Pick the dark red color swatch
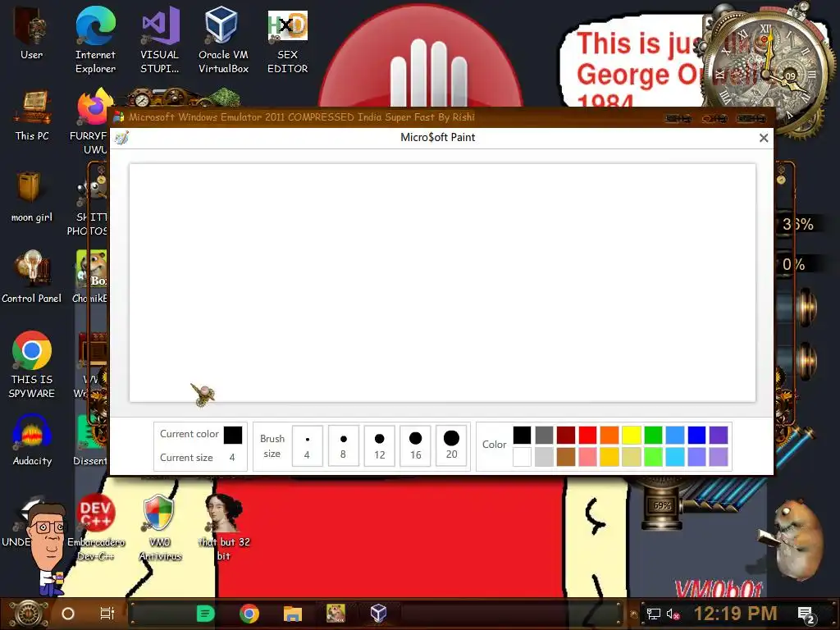 566,435
